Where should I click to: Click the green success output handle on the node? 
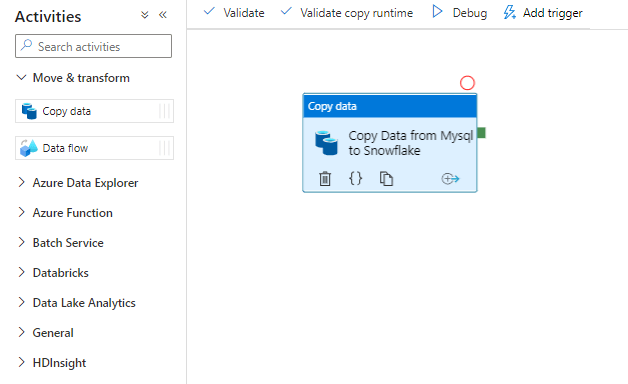coord(481,133)
